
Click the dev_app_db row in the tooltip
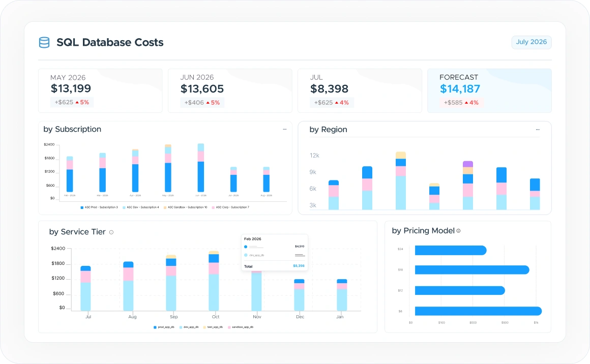(274, 255)
